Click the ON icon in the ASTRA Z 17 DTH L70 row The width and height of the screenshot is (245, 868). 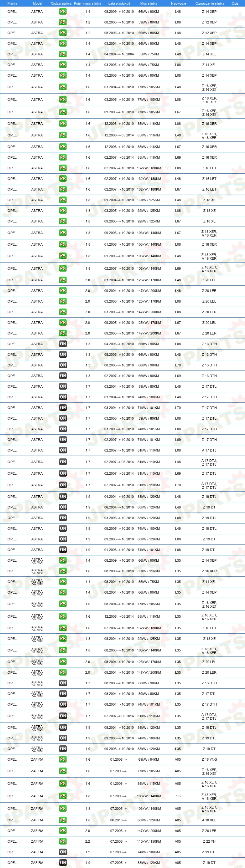point(63,407)
